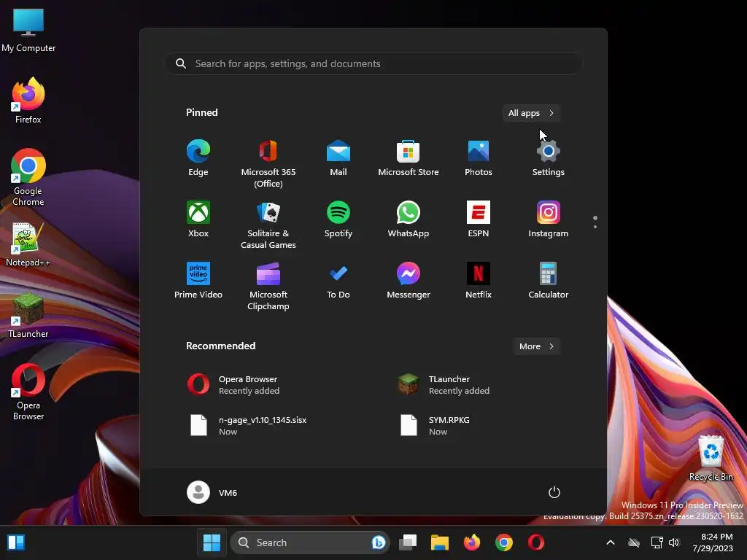Open Messenger

point(409,281)
